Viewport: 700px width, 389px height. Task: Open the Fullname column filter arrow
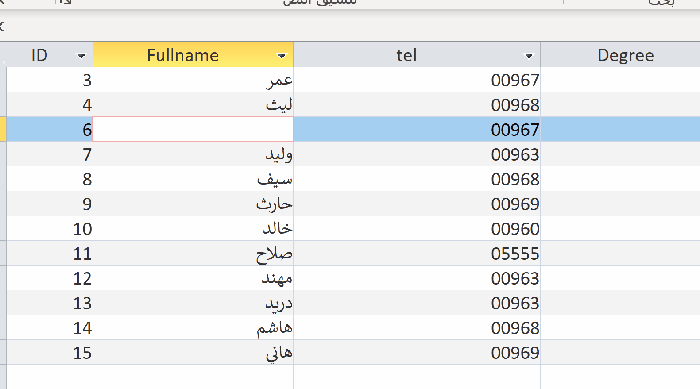tap(281, 56)
